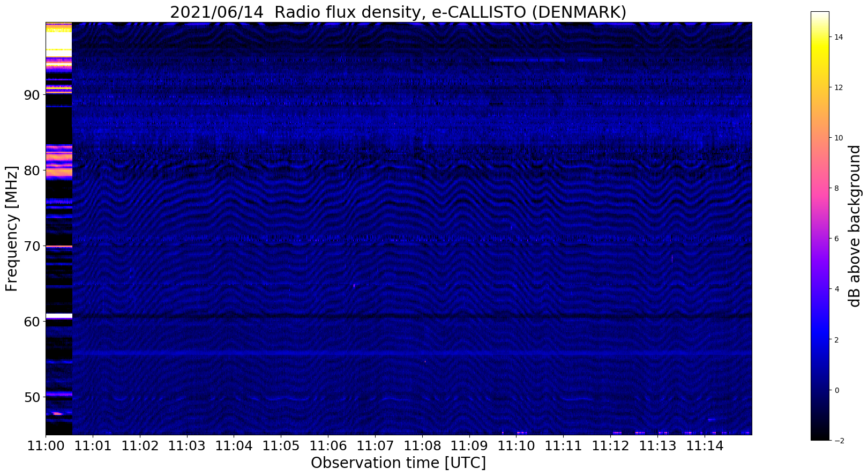Click the colorbar tick value 0
Image resolution: width=868 pixels, height=476 pixels.
coord(836,390)
